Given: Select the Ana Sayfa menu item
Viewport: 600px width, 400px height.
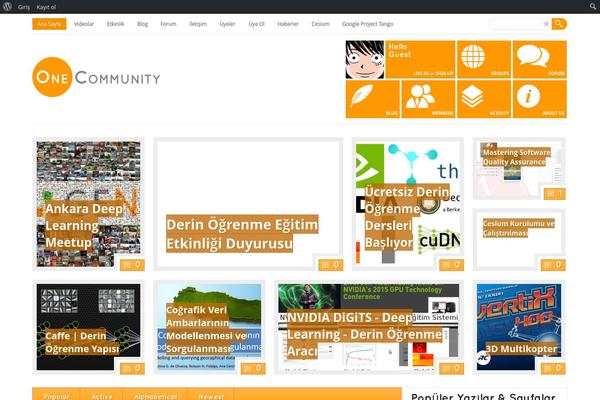Looking at the screenshot, I should tap(49, 24).
